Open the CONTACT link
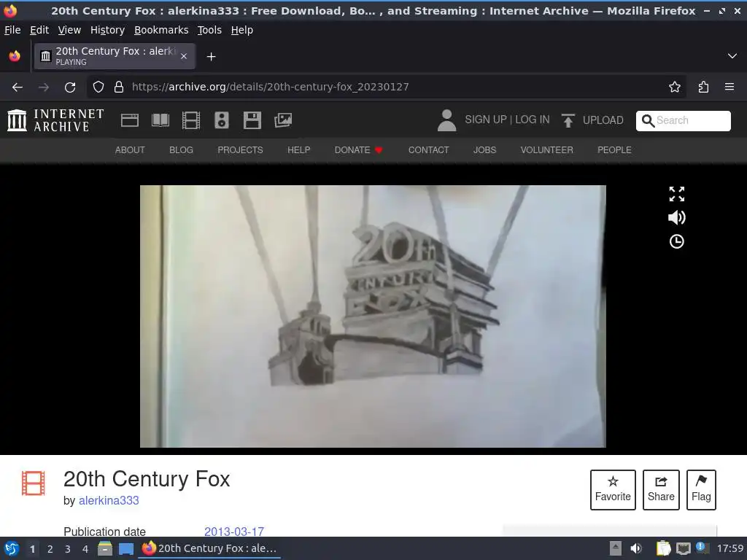The height and width of the screenshot is (560, 747). click(428, 150)
